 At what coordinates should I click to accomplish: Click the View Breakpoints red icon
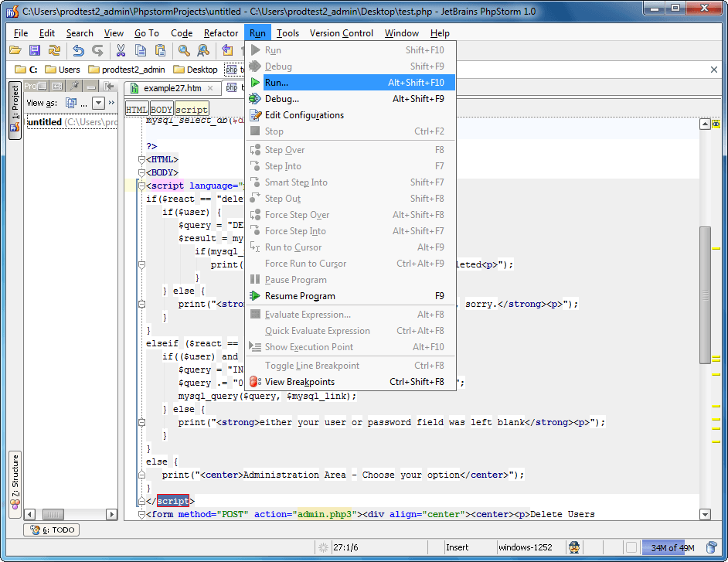(255, 382)
